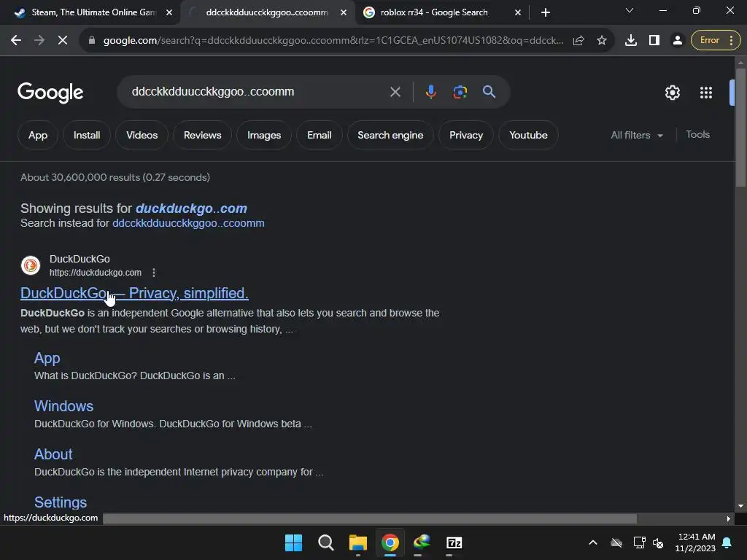The width and height of the screenshot is (747, 560).
Task: Click DuckDuckGo favicon in result
Action: [31, 265]
